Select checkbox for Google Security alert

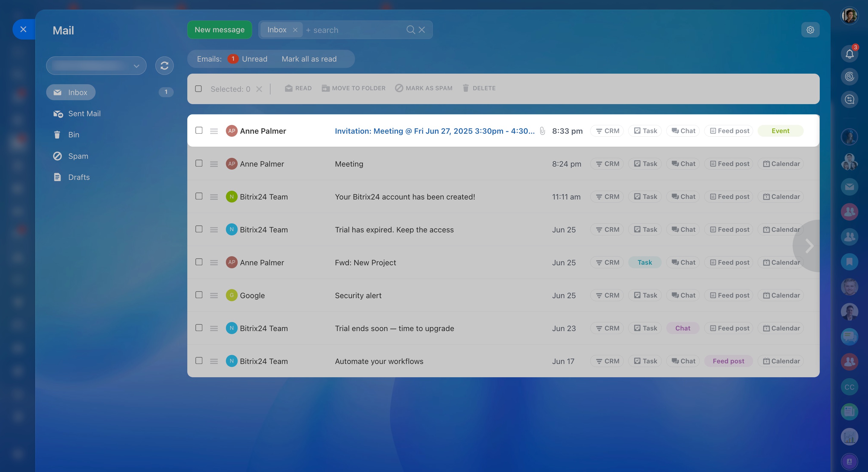pyautogui.click(x=199, y=295)
